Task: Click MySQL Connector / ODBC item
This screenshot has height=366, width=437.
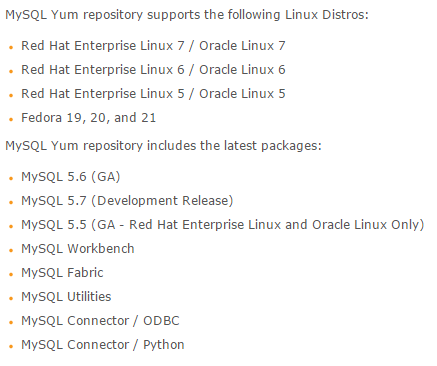Action: 100,321
